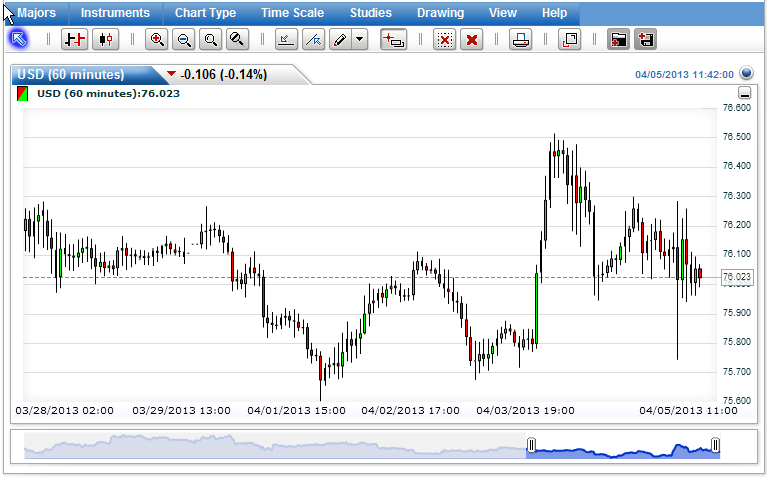Open the View menu
Screen dimensions: 775x490
tap(503, 13)
